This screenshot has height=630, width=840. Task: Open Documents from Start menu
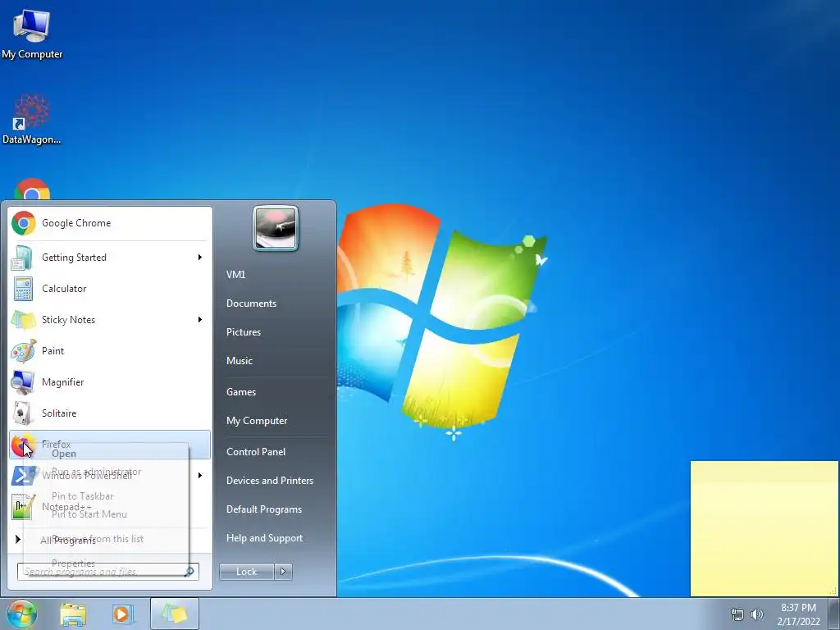[251, 304]
